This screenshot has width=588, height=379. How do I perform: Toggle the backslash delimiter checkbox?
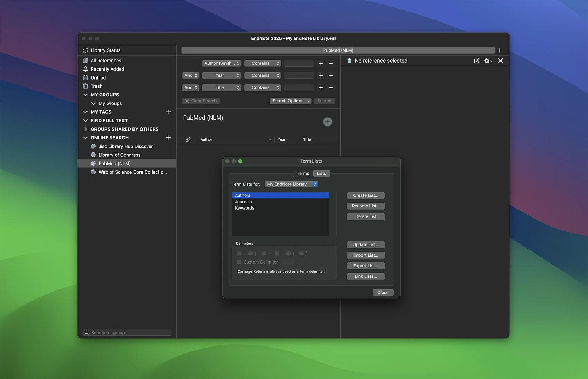(288, 253)
